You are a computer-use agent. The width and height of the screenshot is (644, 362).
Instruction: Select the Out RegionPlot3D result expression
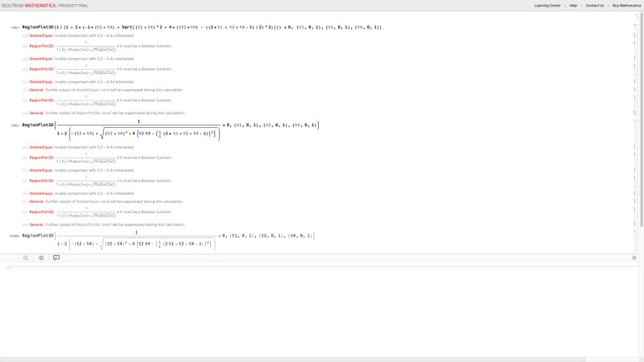(x=168, y=241)
